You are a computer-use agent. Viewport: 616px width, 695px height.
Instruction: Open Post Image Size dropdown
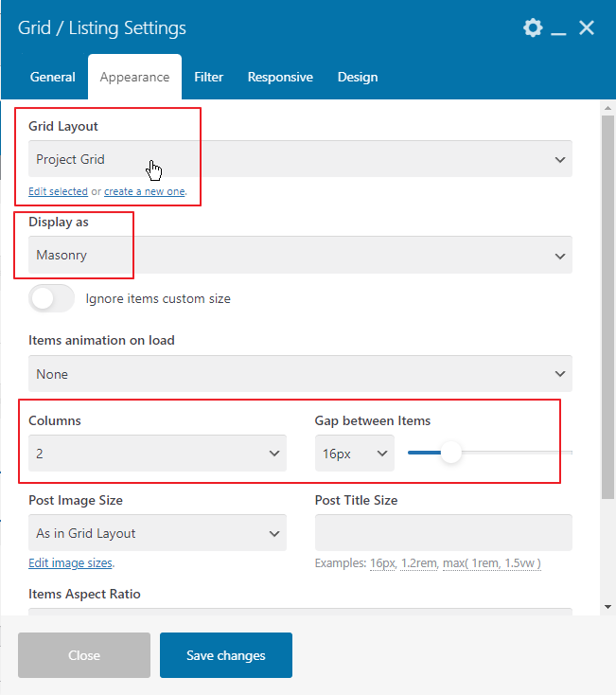point(157,533)
